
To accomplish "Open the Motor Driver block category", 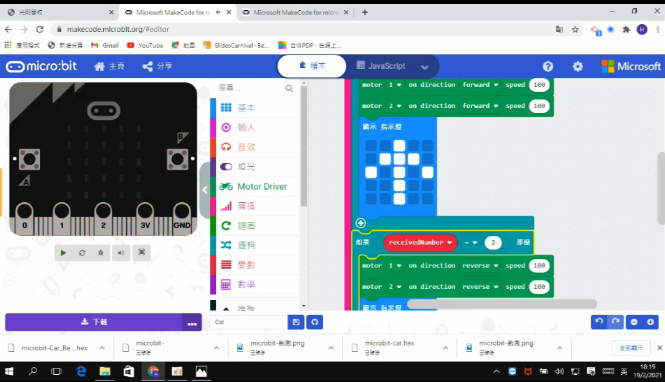I will (254, 187).
